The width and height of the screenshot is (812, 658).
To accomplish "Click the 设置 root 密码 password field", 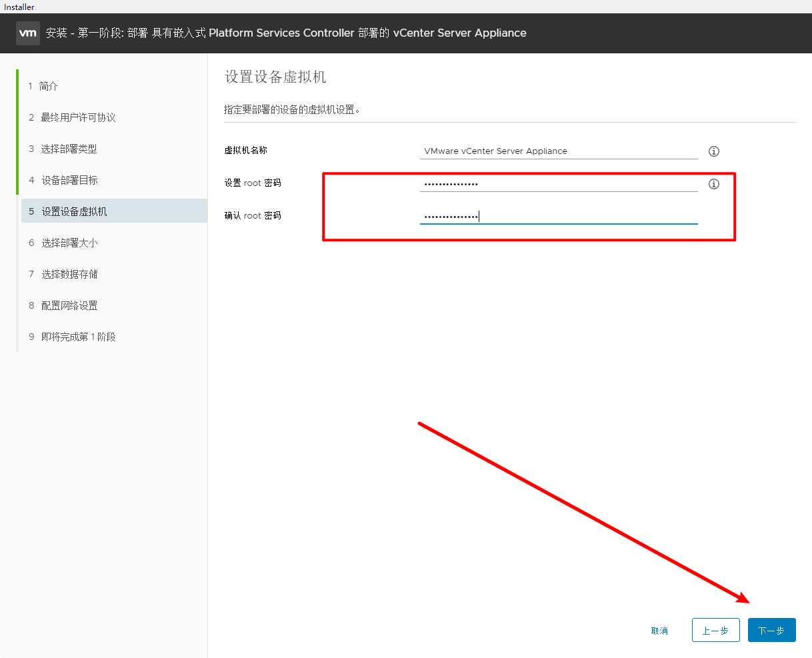I will pos(558,184).
